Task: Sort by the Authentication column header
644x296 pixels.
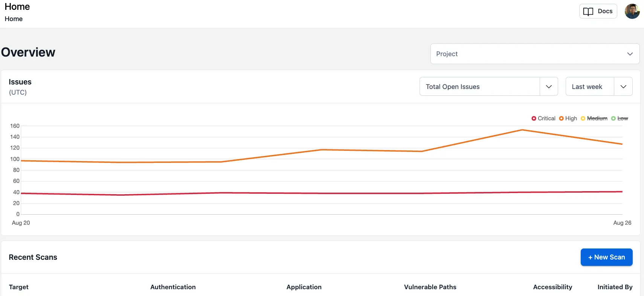Action: pyautogui.click(x=173, y=287)
